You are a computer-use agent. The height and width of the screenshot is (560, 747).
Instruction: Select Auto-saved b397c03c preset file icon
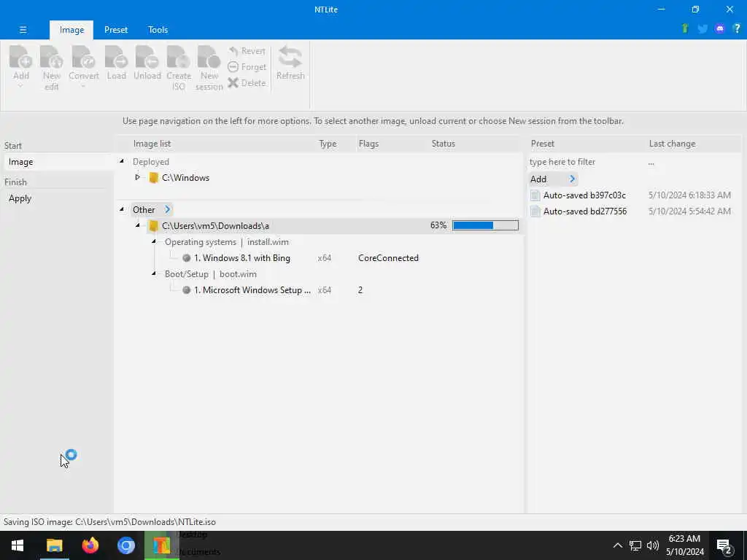point(535,195)
